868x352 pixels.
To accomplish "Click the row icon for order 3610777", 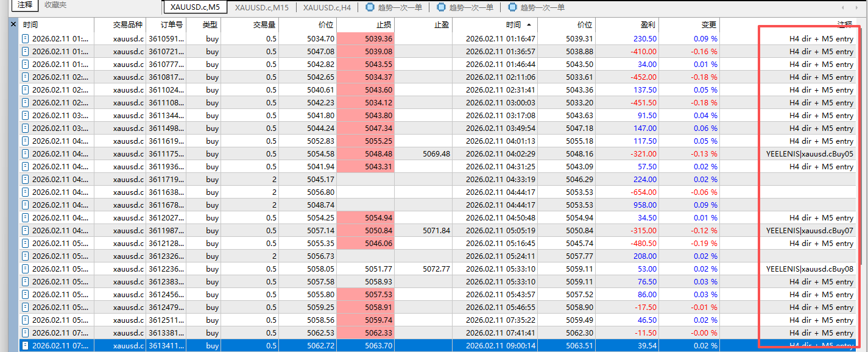I will 26,64.
